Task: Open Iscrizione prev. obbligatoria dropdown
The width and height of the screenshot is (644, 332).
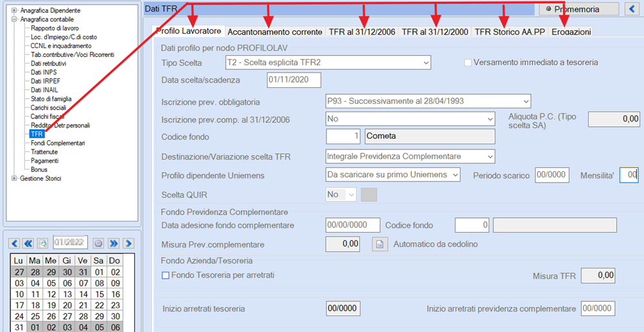Action: 428,101
